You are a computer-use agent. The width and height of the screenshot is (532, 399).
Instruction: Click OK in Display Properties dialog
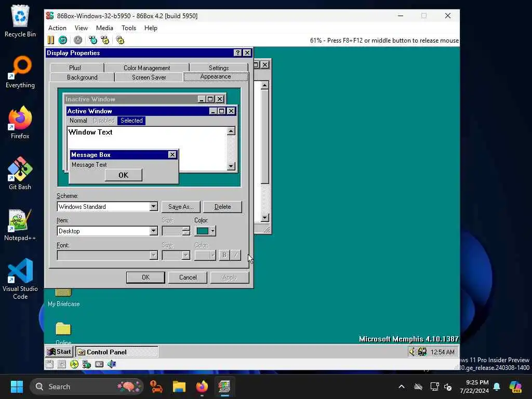coord(145,277)
